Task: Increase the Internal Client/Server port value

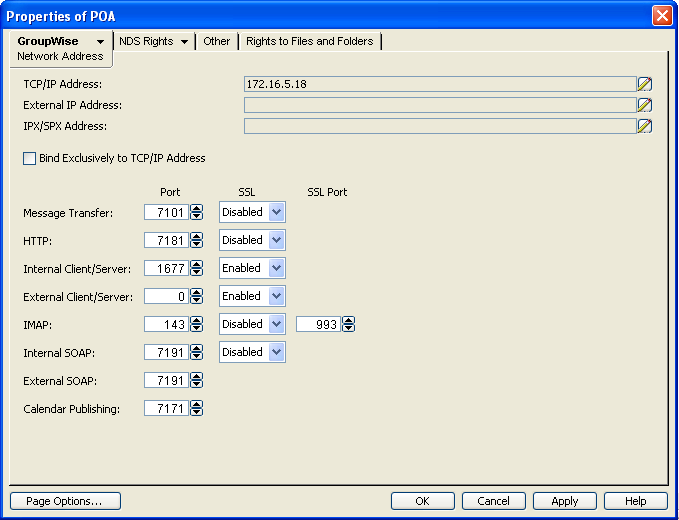Action: [197, 265]
